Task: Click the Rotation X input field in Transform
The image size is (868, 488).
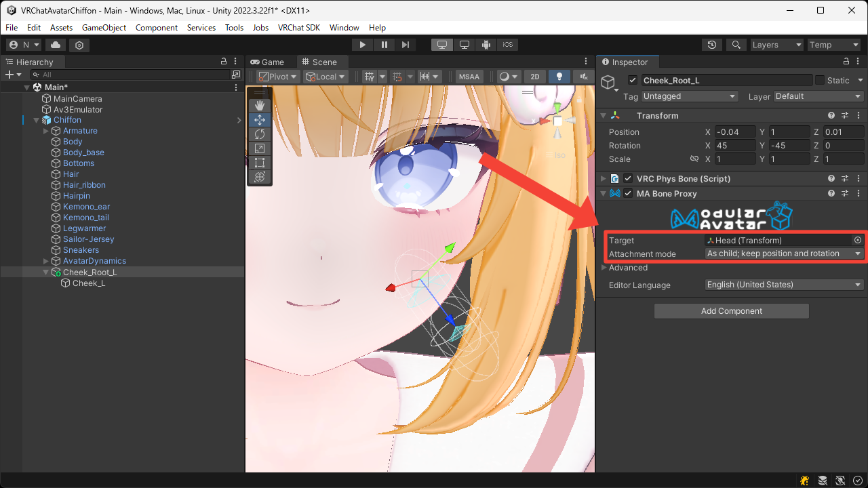Action: 735,145
